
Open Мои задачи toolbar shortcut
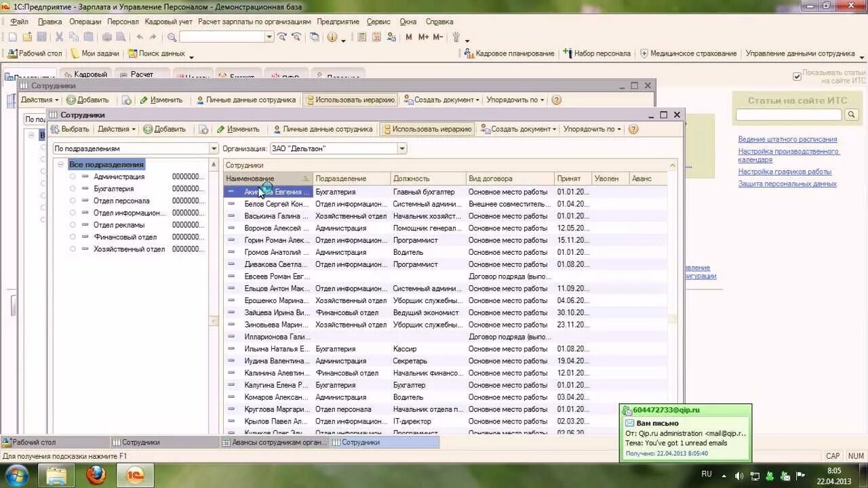(94, 54)
